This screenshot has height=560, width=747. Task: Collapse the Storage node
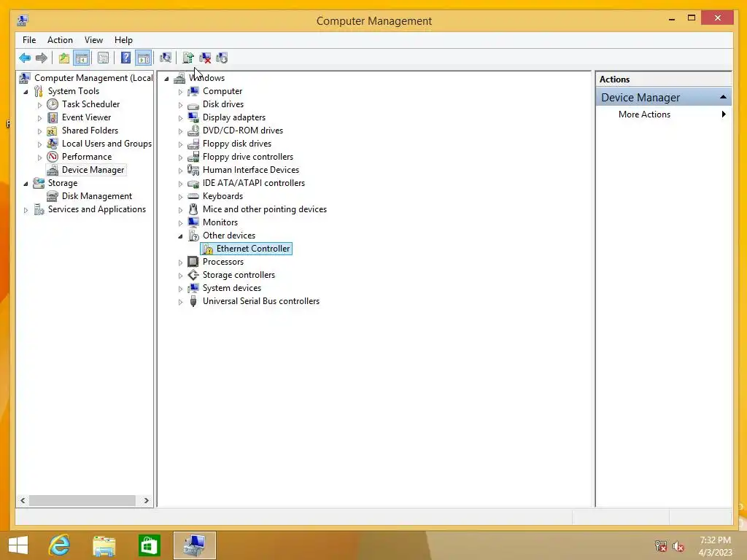click(26, 183)
